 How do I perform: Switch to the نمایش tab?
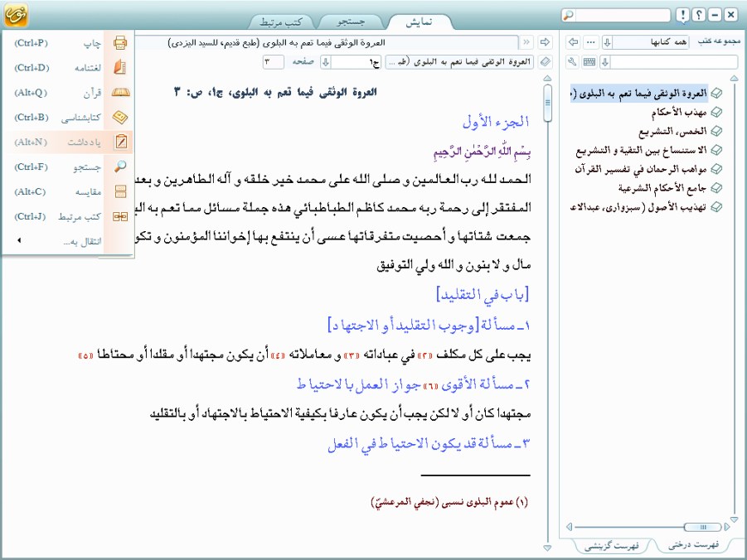coord(419,22)
